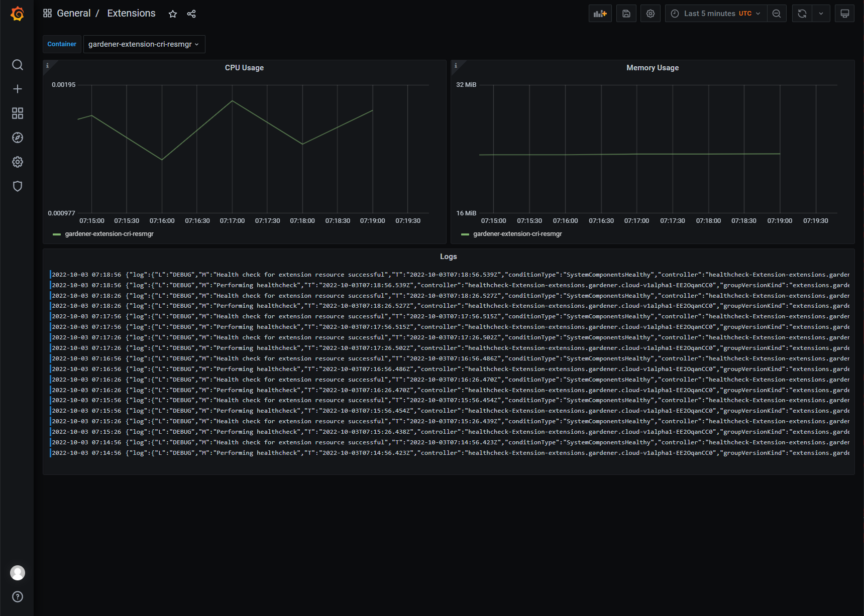
Task: Expand the log line at 07:18:56 Performing healthcheck
Action: click(450, 285)
